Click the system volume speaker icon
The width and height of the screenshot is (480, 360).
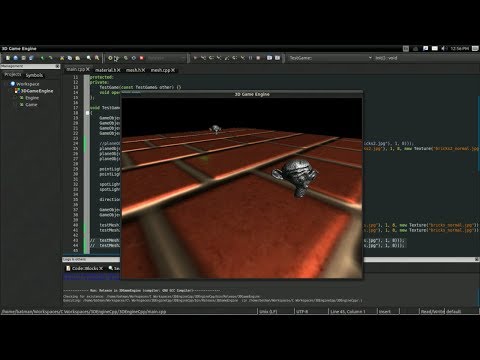(444, 49)
